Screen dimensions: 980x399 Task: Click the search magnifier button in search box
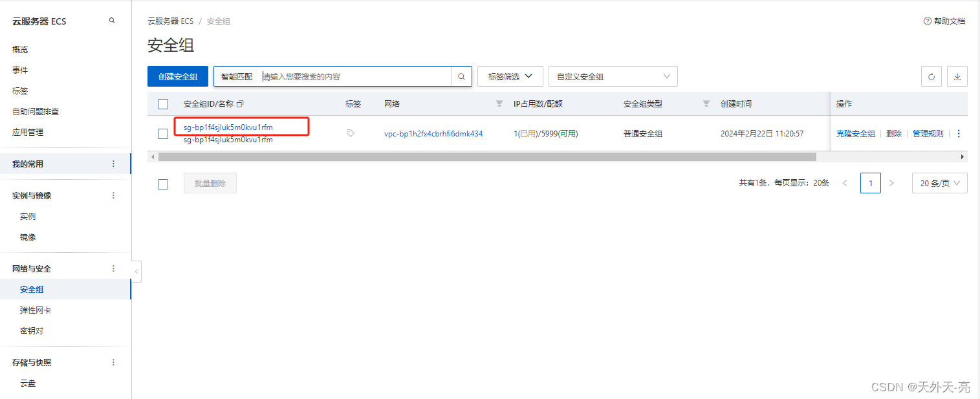tap(461, 76)
